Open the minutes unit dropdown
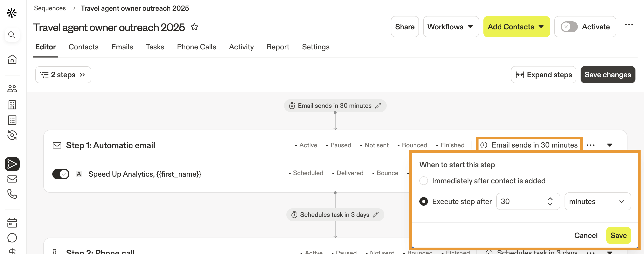This screenshot has width=644, height=254. tap(597, 201)
